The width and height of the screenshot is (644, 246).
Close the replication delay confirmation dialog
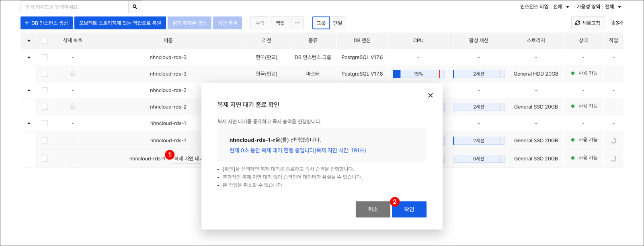431,95
